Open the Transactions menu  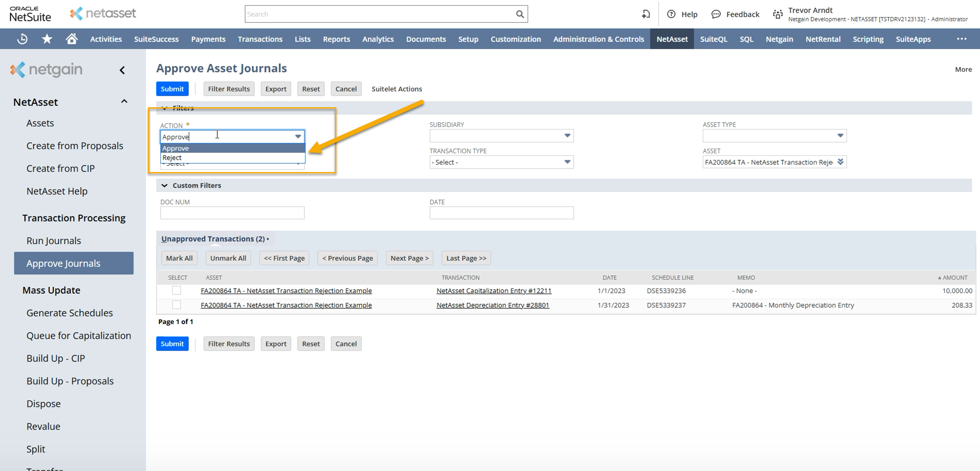pyautogui.click(x=260, y=39)
